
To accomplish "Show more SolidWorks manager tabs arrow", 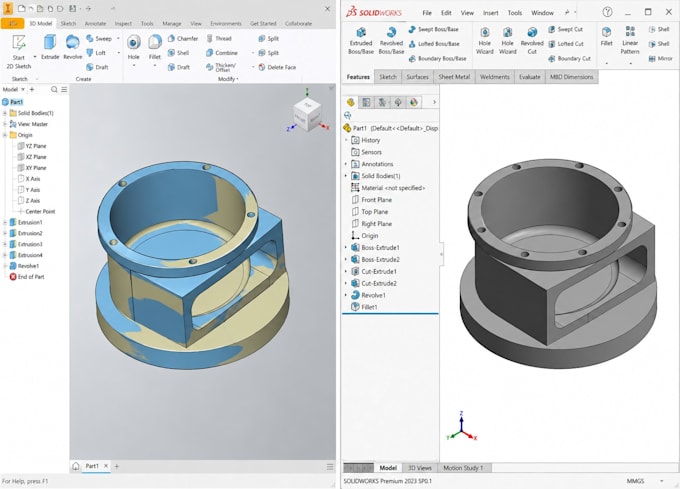I will [x=434, y=102].
